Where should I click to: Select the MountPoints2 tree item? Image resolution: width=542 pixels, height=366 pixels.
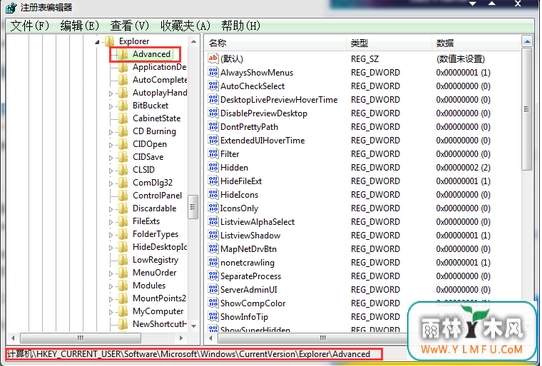tap(159, 298)
